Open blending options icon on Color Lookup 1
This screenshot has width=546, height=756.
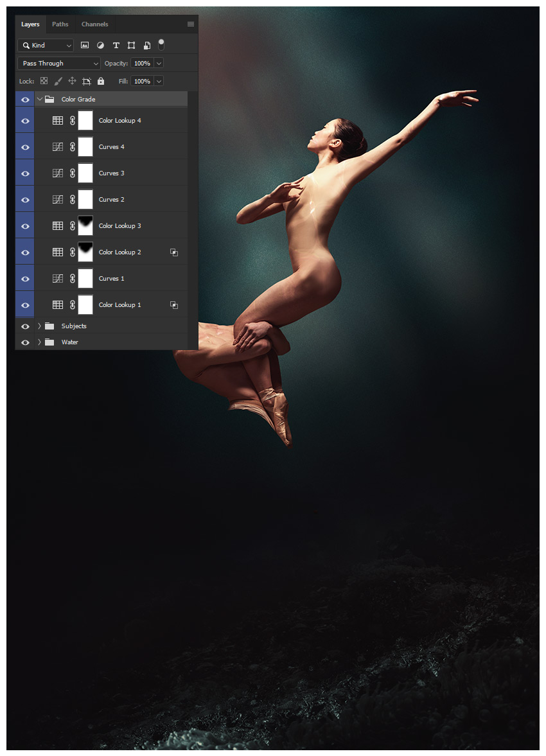point(174,304)
